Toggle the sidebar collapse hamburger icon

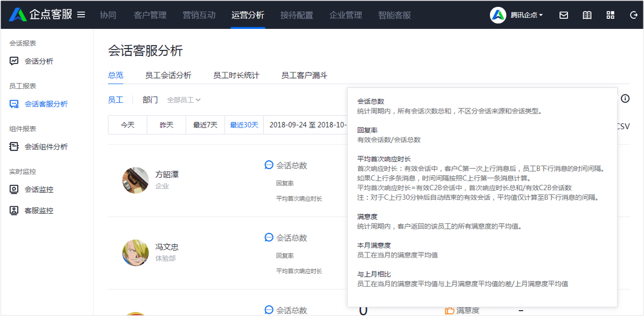pyautogui.click(x=81, y=14)
